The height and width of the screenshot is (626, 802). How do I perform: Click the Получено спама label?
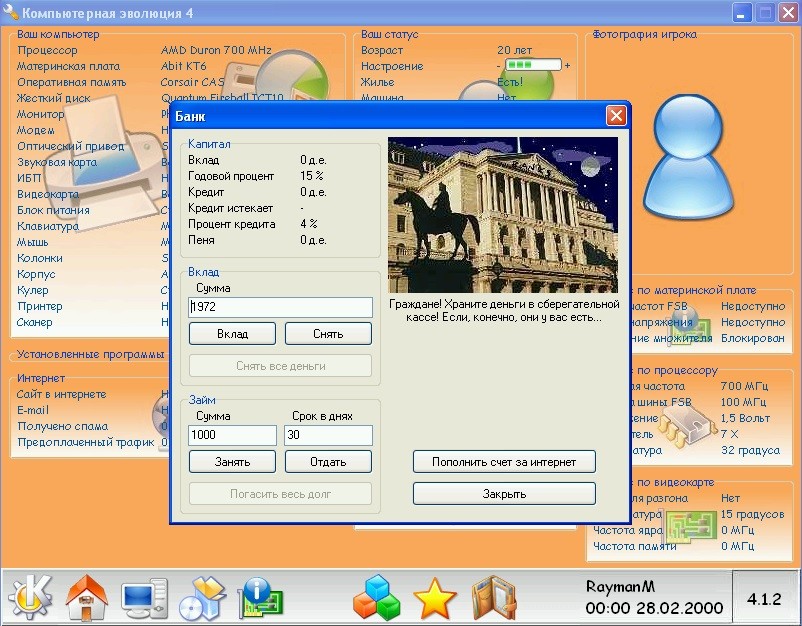pyautogui.click(x=62, y=426)
